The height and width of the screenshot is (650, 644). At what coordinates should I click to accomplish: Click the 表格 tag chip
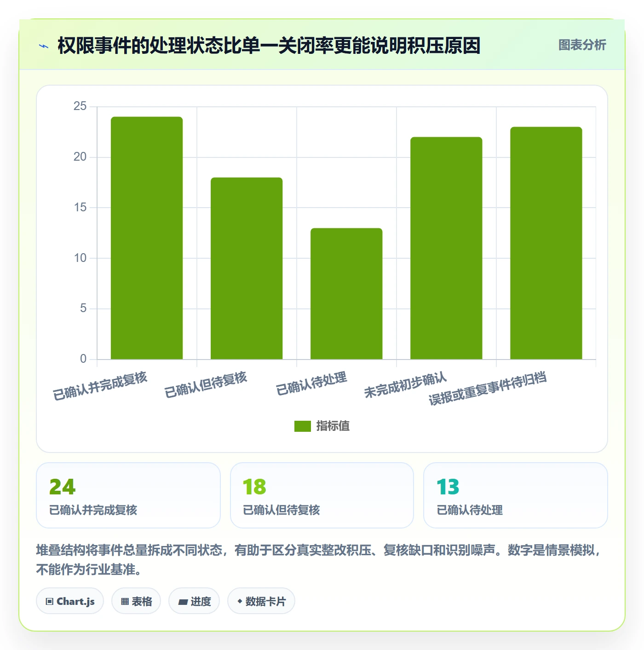136,601
